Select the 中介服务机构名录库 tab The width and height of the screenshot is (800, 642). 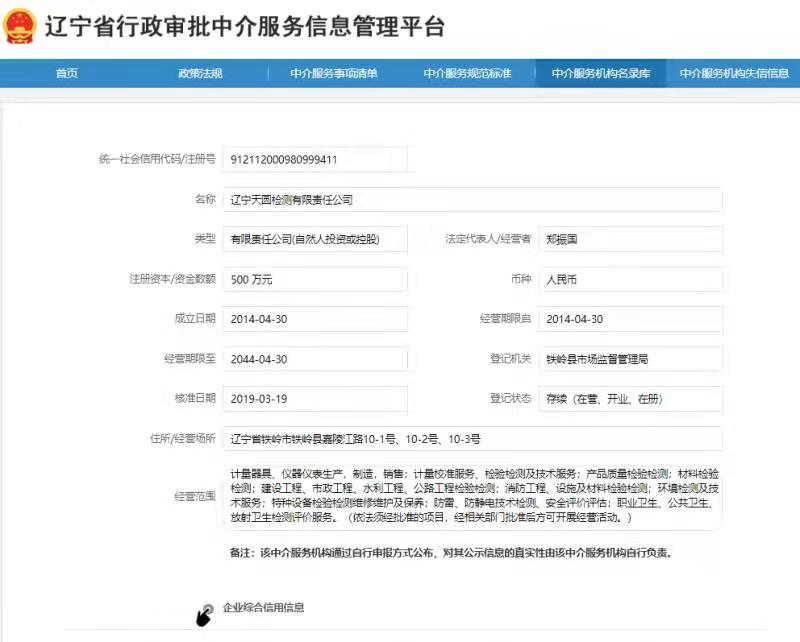coord(601,74)
